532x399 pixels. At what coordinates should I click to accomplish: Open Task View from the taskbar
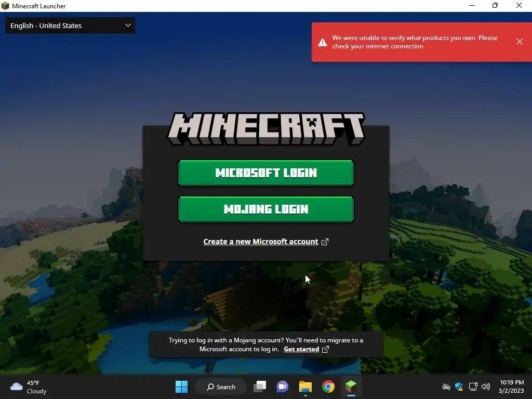(x=260, y=387)
